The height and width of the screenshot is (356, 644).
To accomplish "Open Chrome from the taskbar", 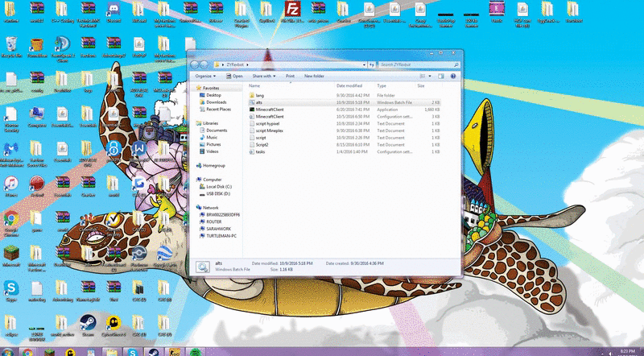I will [x=28, y=352].
